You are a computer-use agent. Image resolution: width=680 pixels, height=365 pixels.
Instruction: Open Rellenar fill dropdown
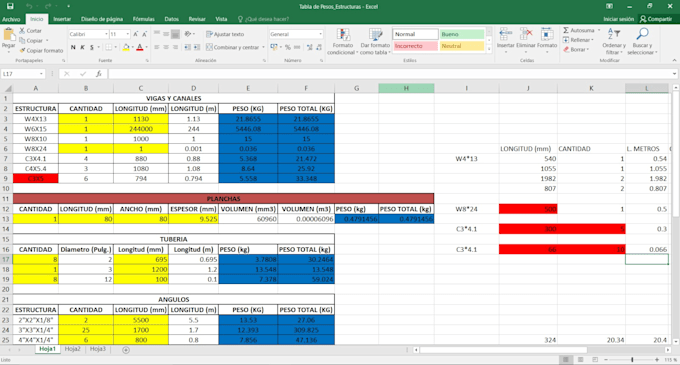point(578,40)
